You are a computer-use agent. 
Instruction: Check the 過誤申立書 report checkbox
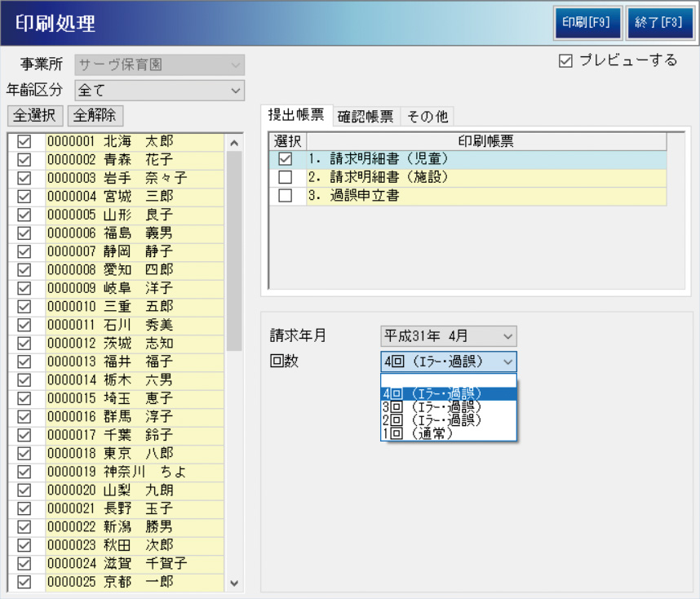click(286, 196)
